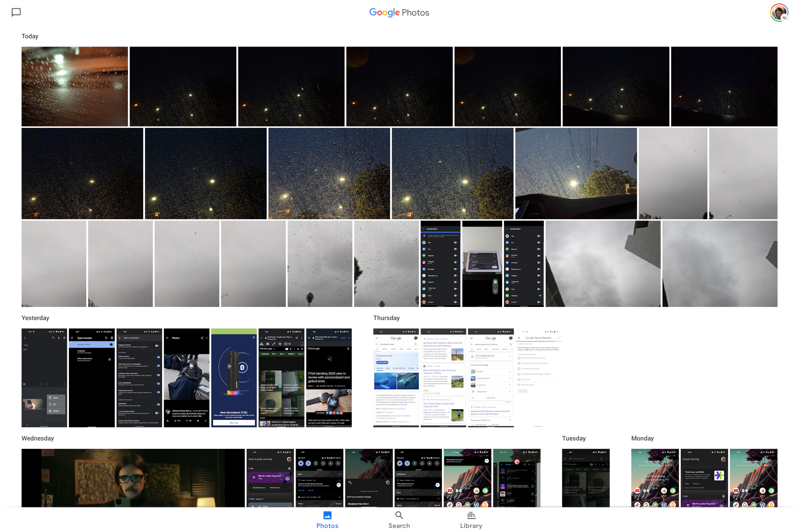Open the HidrateSpark STEEL bottle screenshot under Yesterday
Viewport: 799px width, 532px height.
pos(234,378)
